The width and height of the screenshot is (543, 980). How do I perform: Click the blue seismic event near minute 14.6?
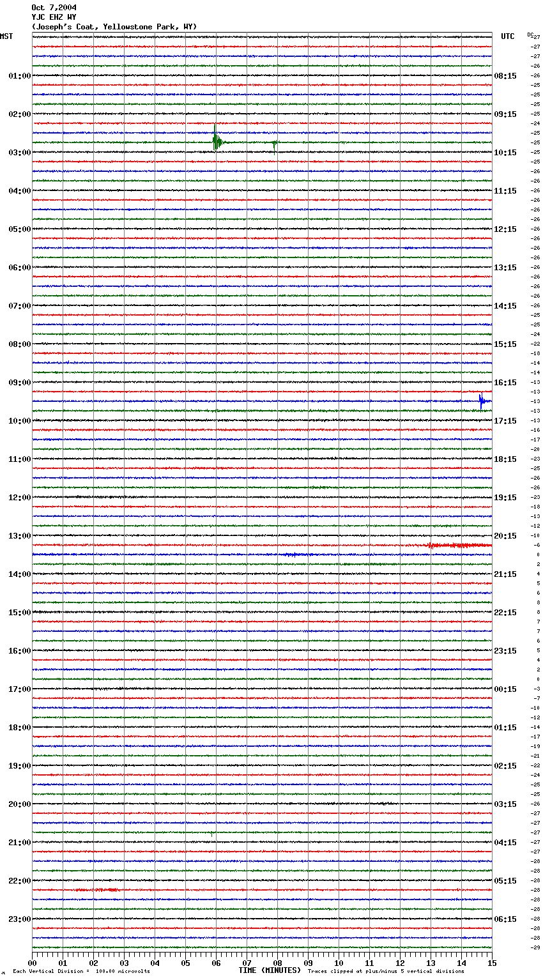[484, 401]
